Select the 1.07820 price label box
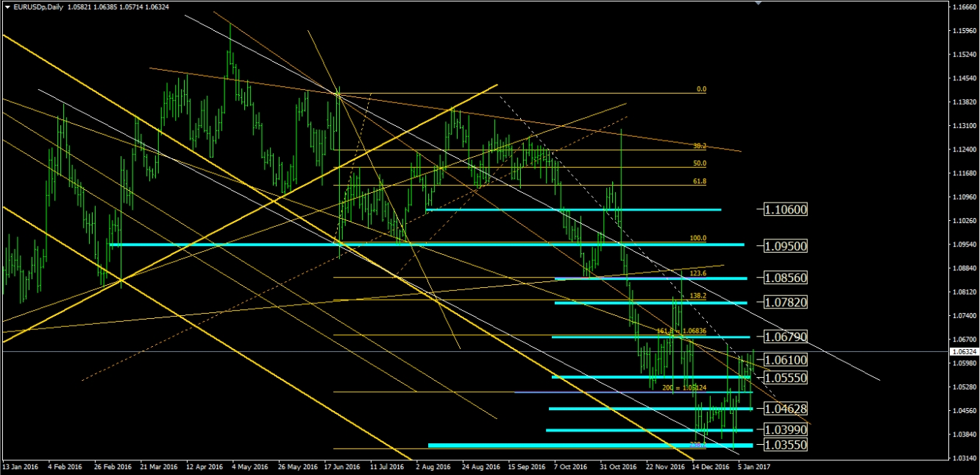This screenshot has width=980, height=475. [x=786, y=302]
